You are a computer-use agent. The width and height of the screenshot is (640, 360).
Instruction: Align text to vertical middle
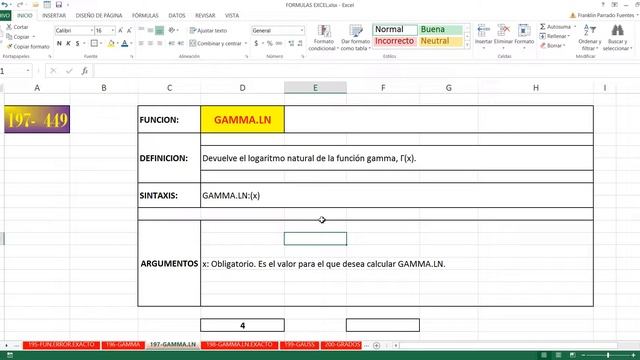150,30
